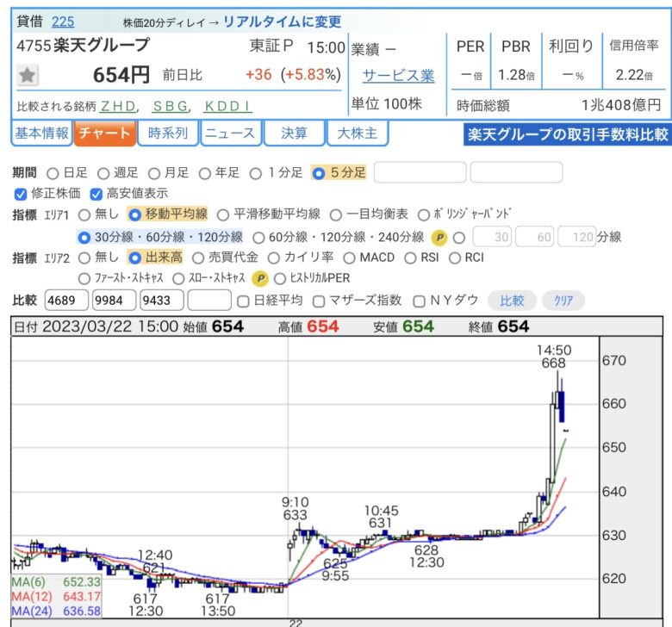Click comparison code field 9984
Viewport: 672px width, 627px height.
pyautogui.click(x=114, y=301)
